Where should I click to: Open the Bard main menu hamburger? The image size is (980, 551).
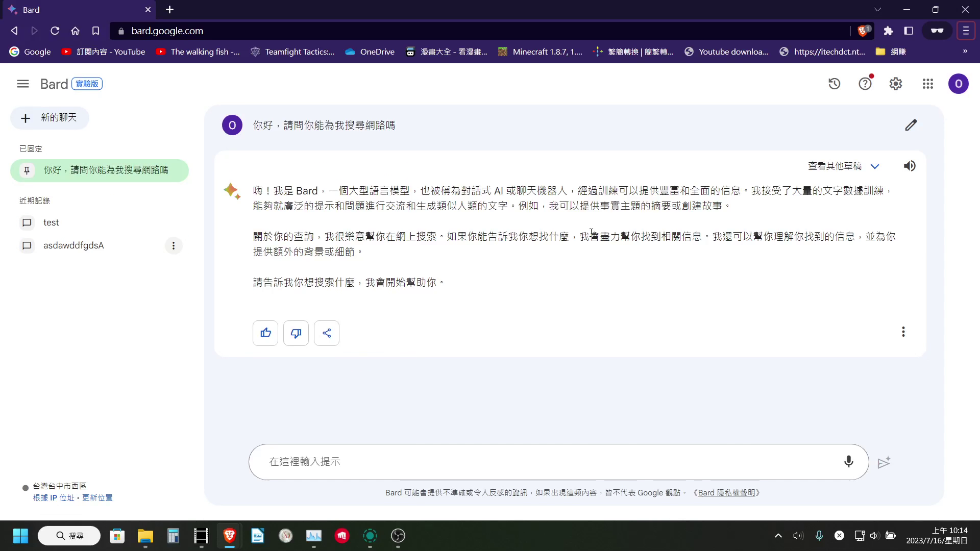(x=23, y=84)
